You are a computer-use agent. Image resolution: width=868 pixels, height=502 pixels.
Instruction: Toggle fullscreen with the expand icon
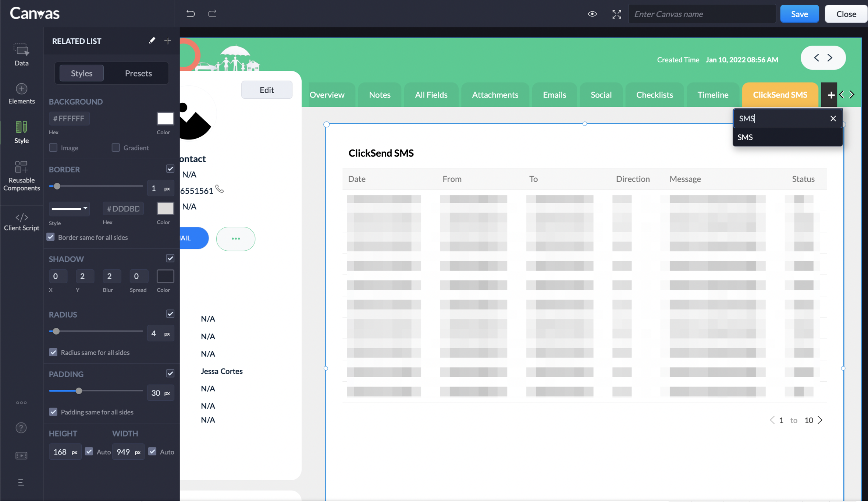[617, 14]
